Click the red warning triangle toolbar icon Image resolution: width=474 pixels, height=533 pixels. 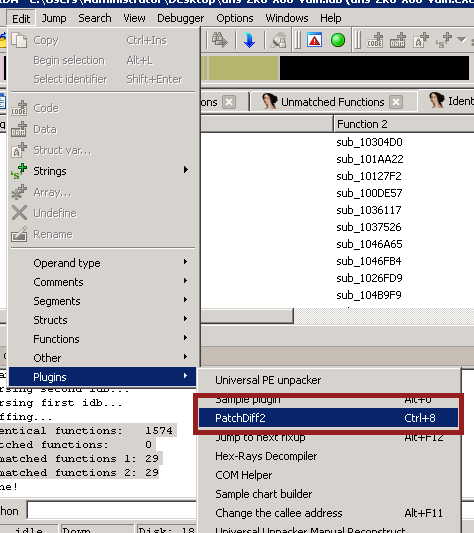[x=315, y=40]
